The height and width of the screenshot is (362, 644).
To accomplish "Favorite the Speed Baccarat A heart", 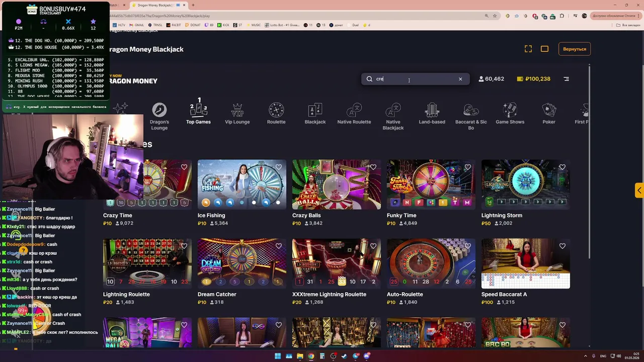I will 562,246.
